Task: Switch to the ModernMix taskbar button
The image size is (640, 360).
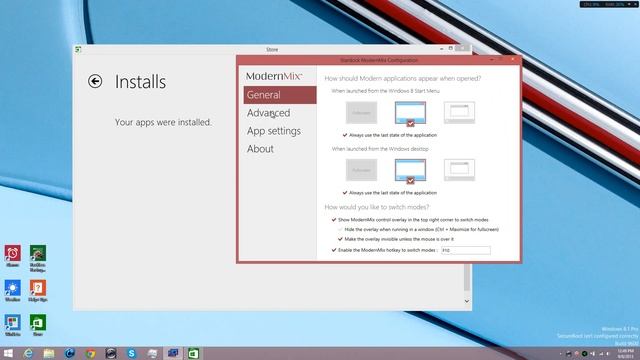Action: click(x=173, y=353)
